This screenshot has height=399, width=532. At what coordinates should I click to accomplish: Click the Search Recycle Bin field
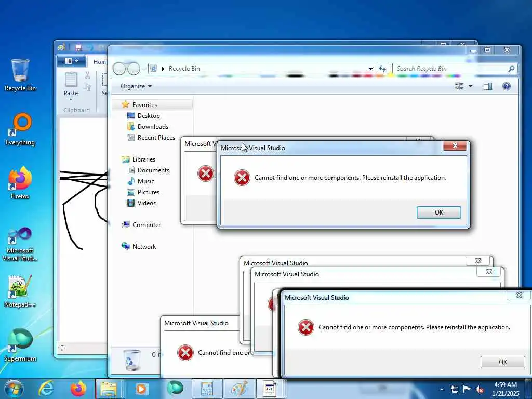point(455,69)
